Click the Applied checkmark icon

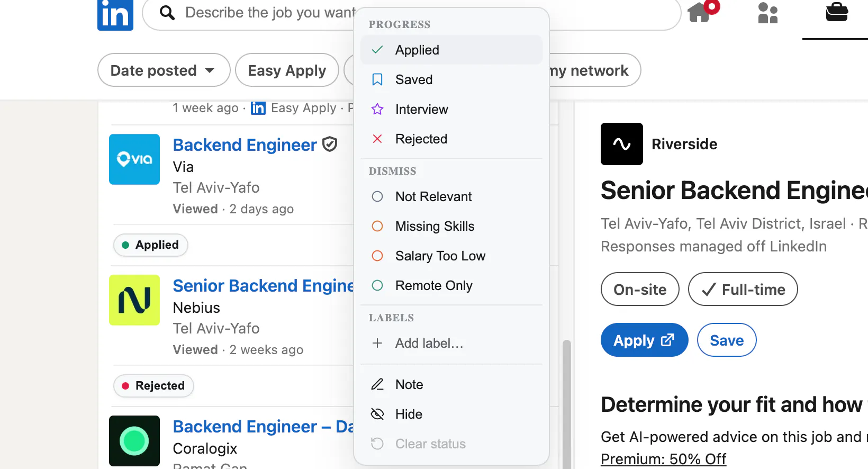[x=377, y=50]
